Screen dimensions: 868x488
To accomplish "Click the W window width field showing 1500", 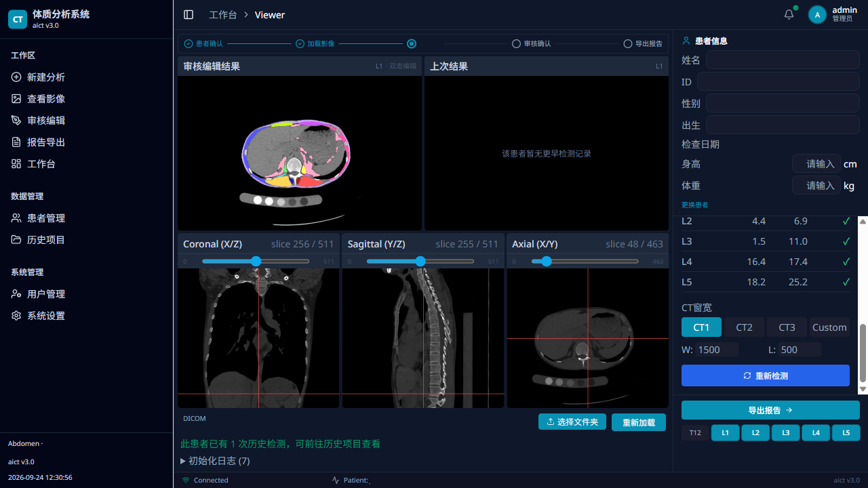I will click(718, 350).
